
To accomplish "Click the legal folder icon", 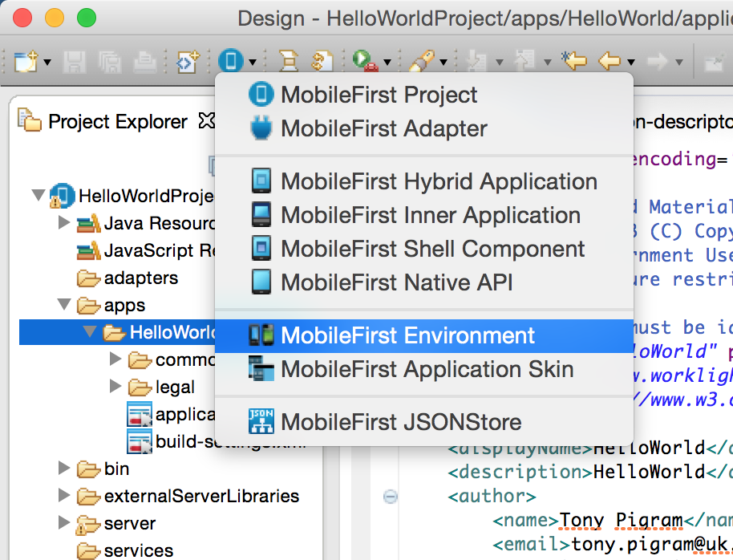I will [140, 388].
